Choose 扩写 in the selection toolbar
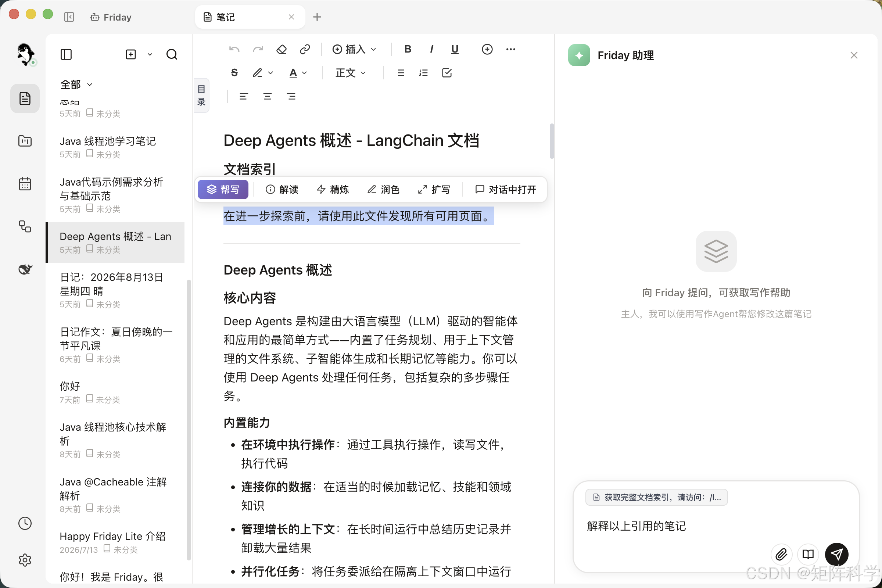 (434, 189)
